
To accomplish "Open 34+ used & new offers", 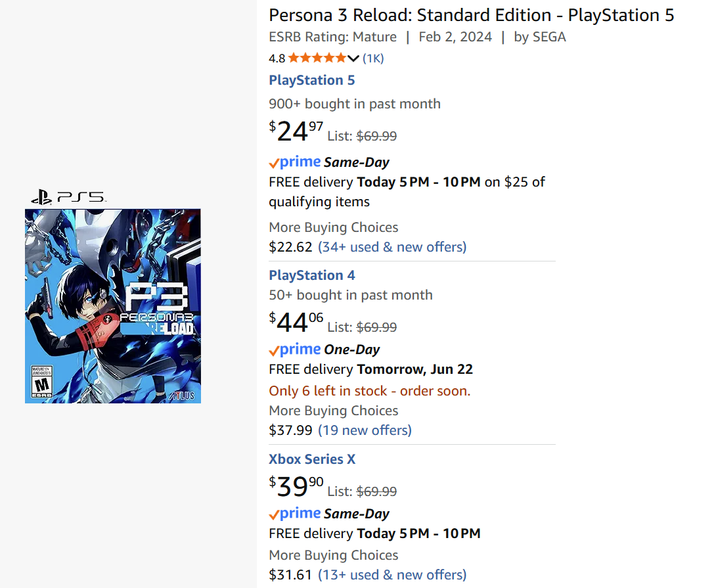I will [392, 247].
